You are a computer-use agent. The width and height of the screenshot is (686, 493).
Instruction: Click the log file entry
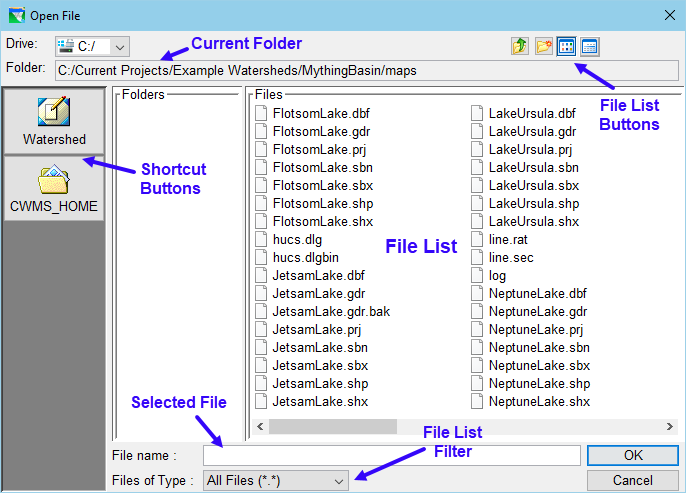click(x=497, y=276)
